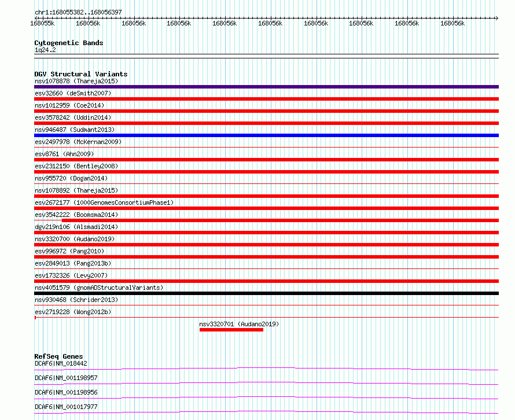Click the red bar under nsv1012959

pyautogui.click(x=266, y=111)
